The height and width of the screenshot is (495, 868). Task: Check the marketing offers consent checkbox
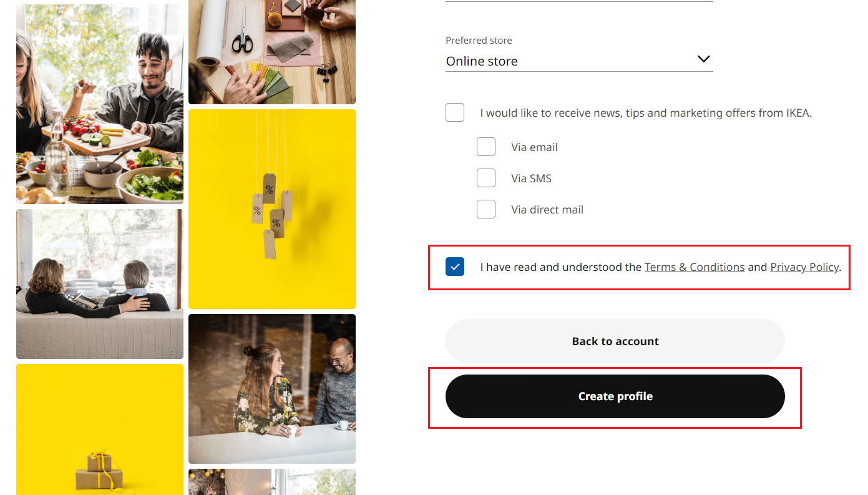(455, 112)
